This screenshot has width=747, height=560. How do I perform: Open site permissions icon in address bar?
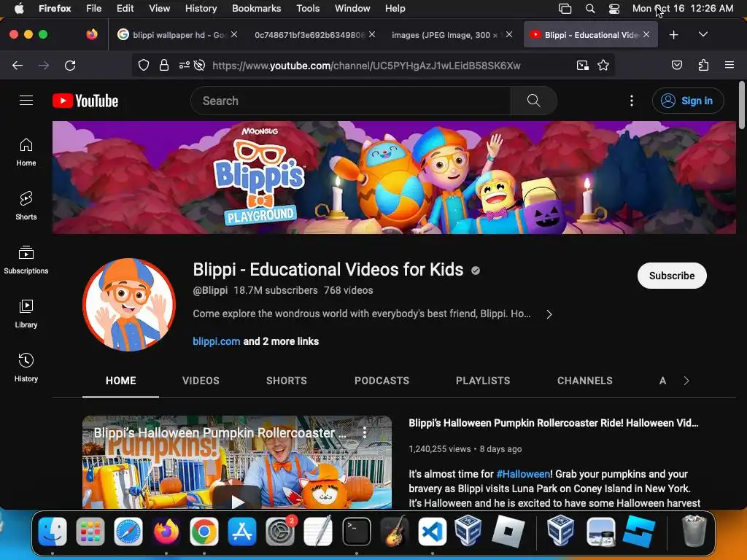(x=185, y=65)
